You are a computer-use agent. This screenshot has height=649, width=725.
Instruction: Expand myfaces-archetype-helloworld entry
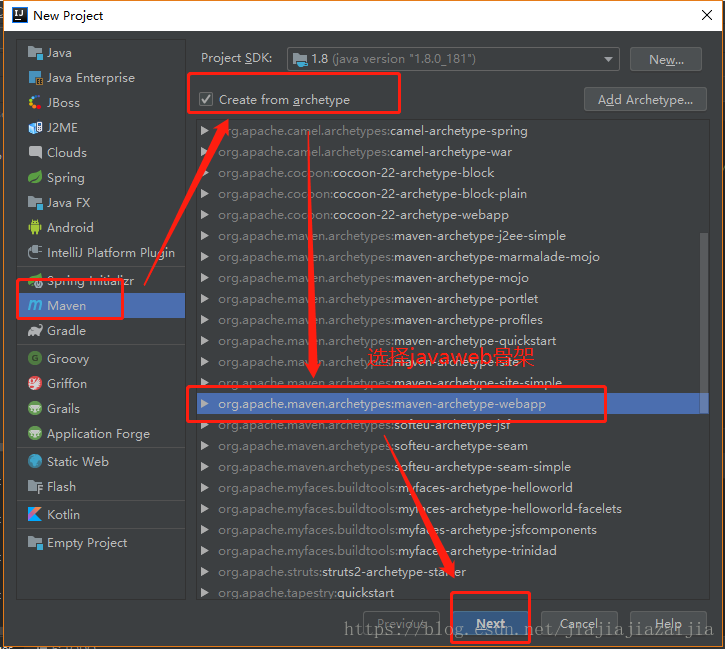click(205, 488)
